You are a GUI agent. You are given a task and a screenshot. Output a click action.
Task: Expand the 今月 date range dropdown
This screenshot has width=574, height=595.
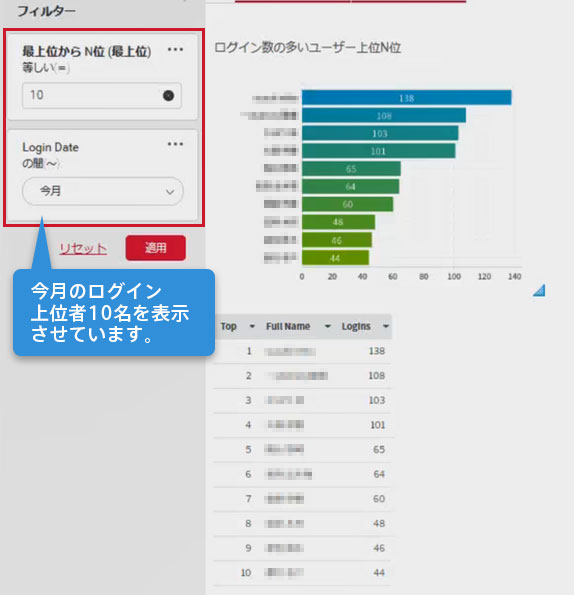(x=102, y=191)
